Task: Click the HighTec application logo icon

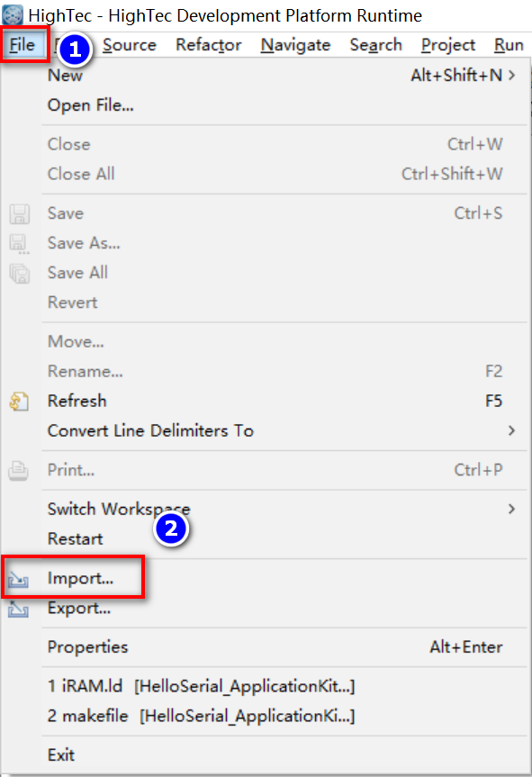Action: [x=13, y=15]
